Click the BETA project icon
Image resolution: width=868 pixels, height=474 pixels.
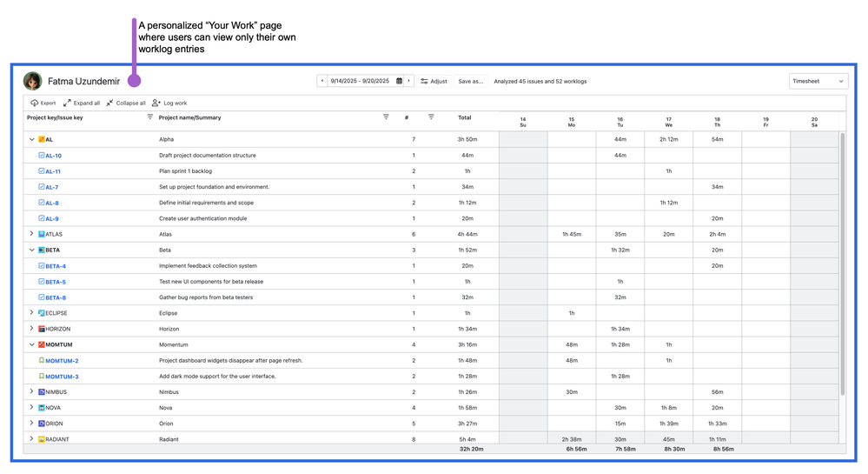(42, 250)
